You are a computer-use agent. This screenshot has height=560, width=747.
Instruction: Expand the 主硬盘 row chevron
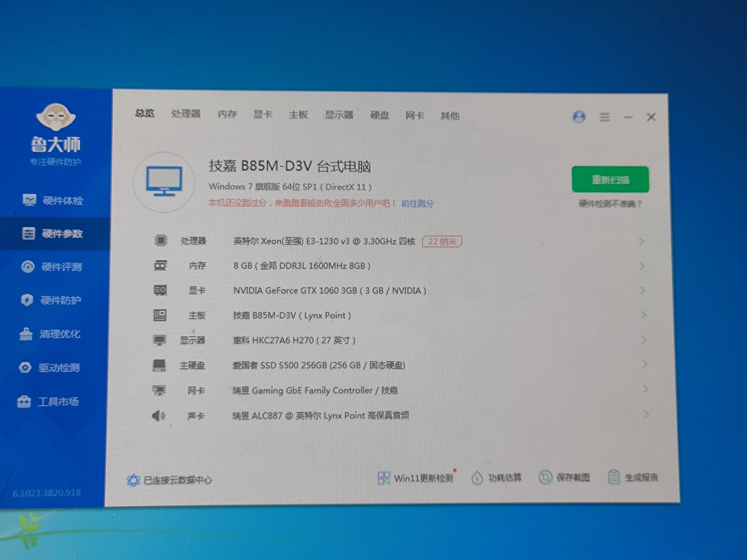pyautogui.click(x=645, y=364)
